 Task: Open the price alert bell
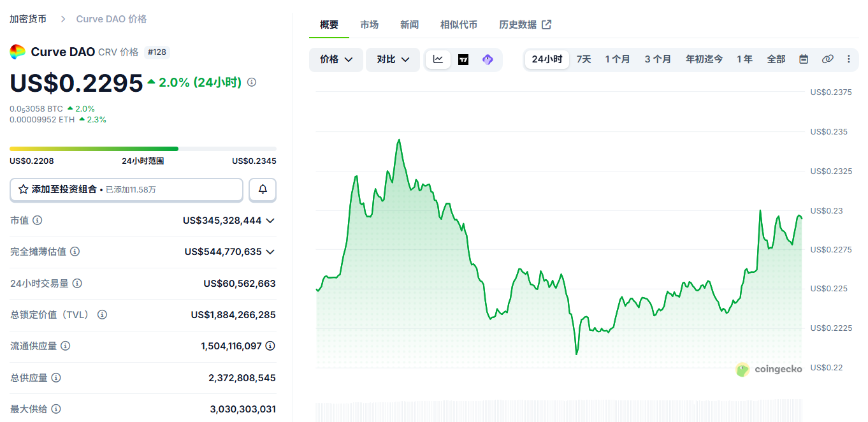coord(263,189)
